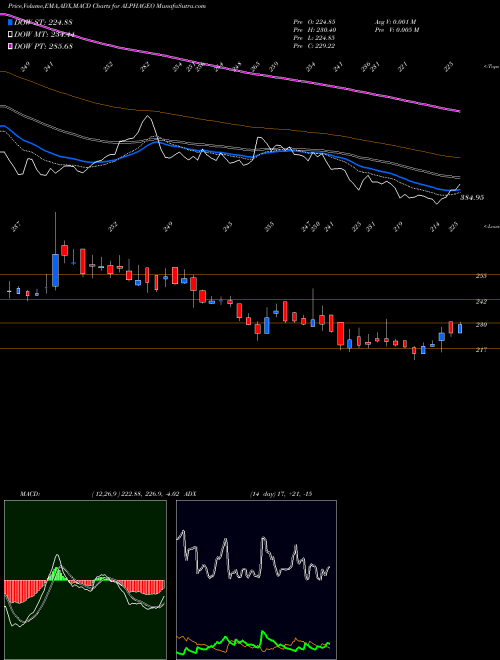
Task: Click the 384.95 label beside the EMA lines
Action: click(472, 197)
